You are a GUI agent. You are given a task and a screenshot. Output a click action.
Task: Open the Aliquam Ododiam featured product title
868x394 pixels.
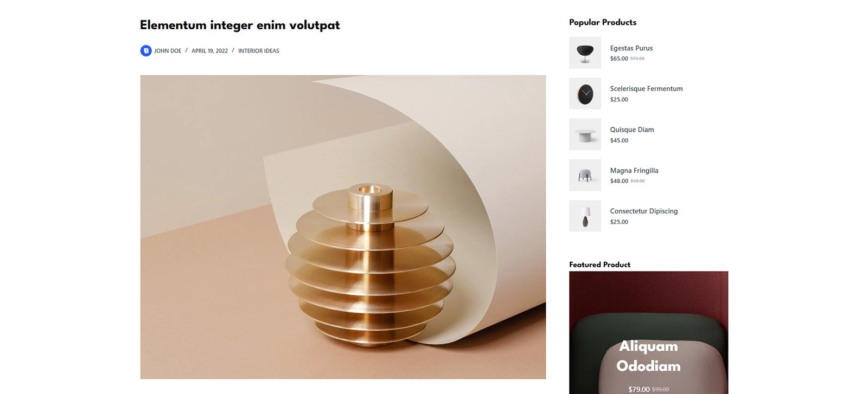click(648, 356)
